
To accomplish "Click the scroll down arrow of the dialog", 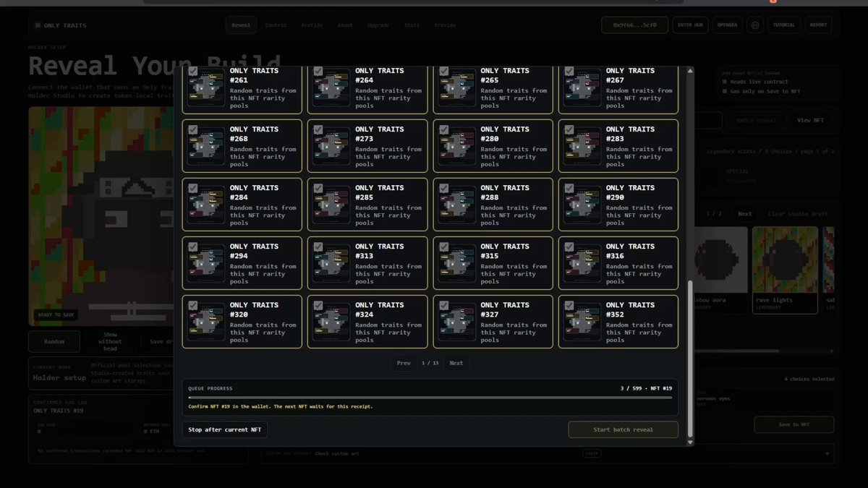I will pos(690,442).
